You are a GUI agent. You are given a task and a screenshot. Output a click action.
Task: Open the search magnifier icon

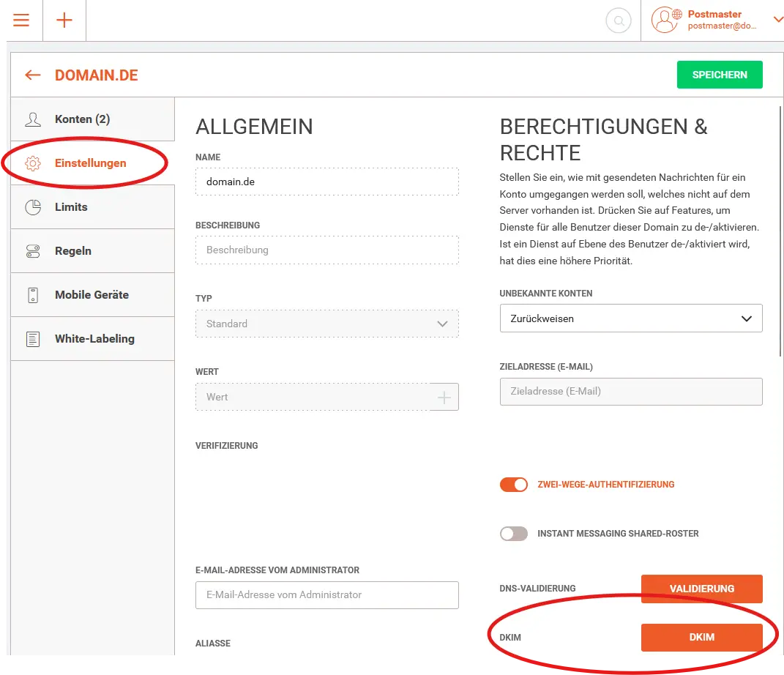[x=619, y=20]
